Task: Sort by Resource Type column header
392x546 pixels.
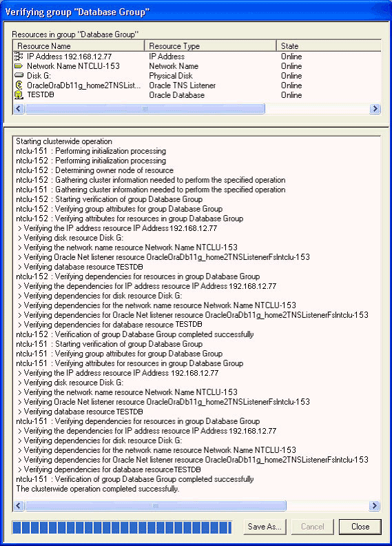Action: (210, 45)
